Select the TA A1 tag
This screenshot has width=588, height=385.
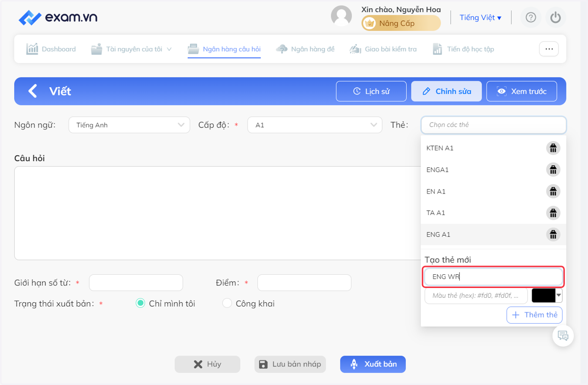pyautogui.click(x=493, y=213)
